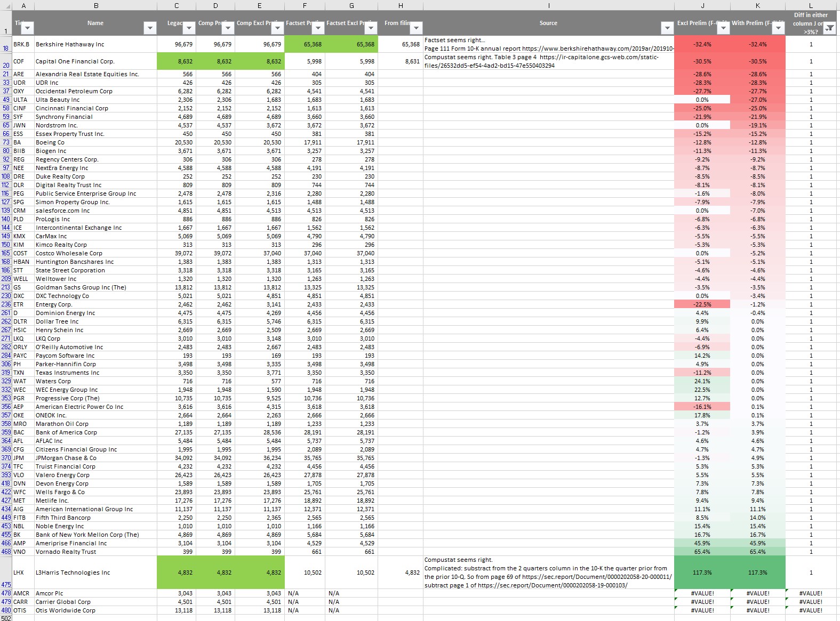Viewport: 840px width, 621px height.
Task: Click the green Capital One Legacy cell 8,632
Action: tap(177, 61)
